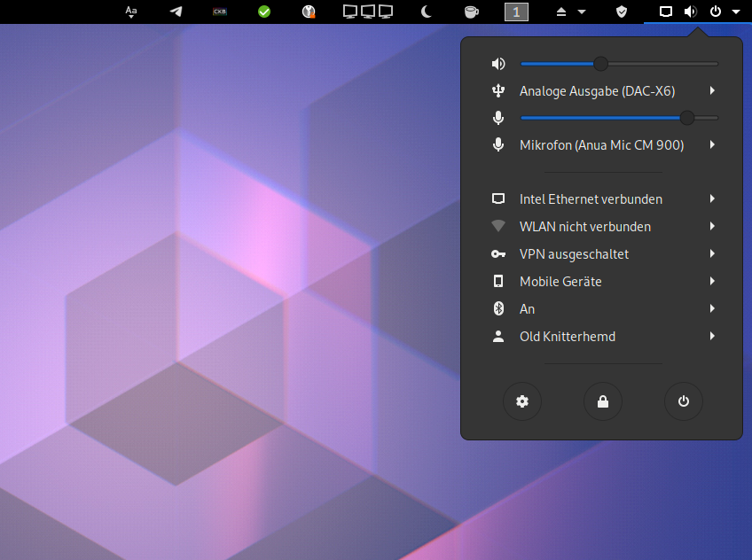Screen dimensions: 752x560
Task: Click the WLAN wifi icon
Action: [x=498, y=226]
